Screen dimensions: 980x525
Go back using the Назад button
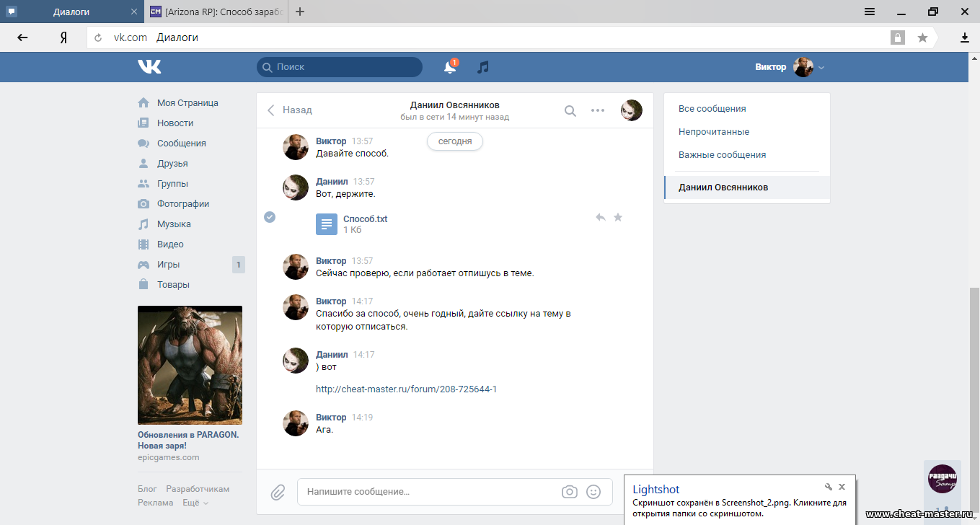pyautogui.click(x=290, y=110)
